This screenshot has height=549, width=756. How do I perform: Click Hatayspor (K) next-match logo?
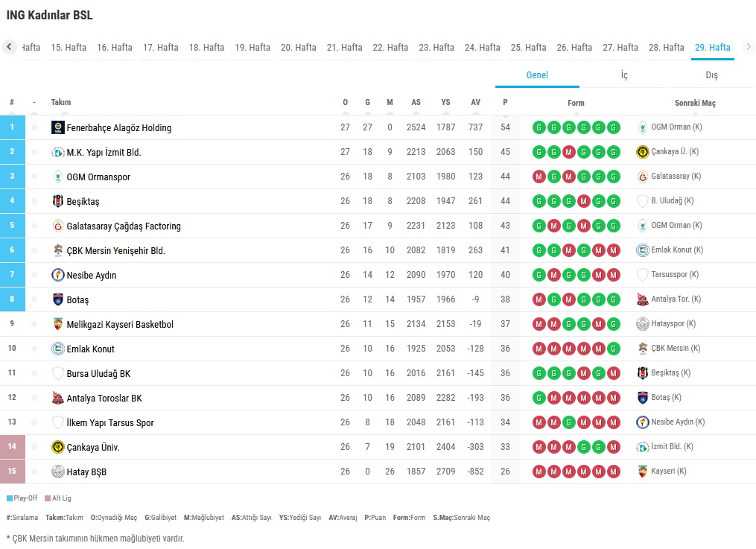(x=642, y=324)
